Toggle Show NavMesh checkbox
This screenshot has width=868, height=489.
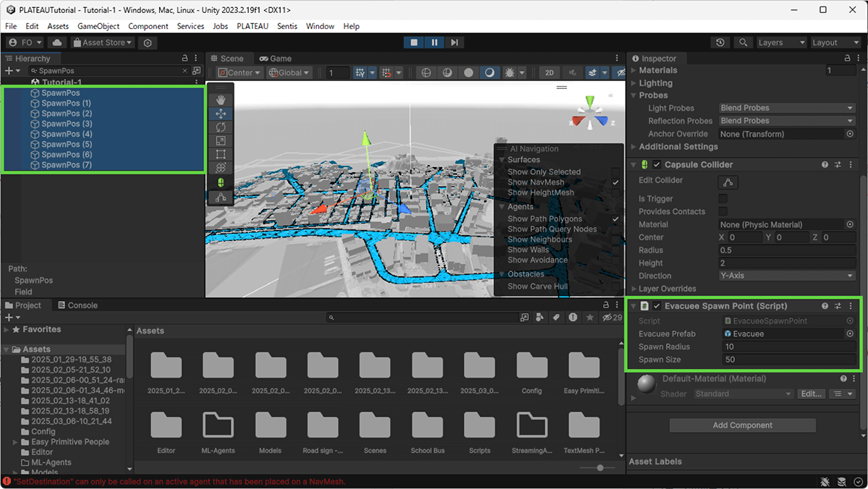click(x=616, y=183)
